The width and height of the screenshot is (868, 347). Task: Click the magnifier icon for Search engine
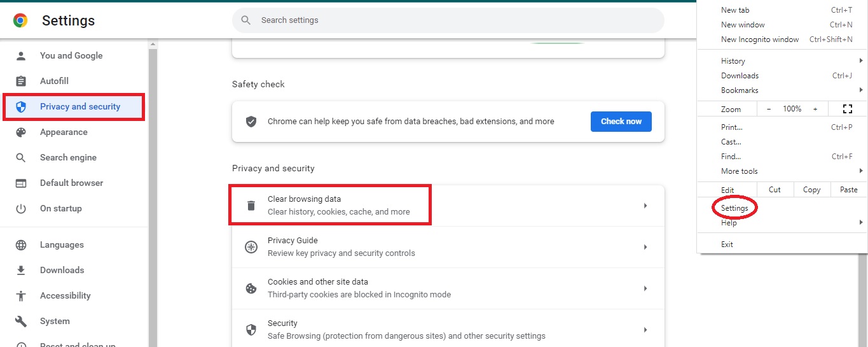pyautogui.click(x=21, y=157)
